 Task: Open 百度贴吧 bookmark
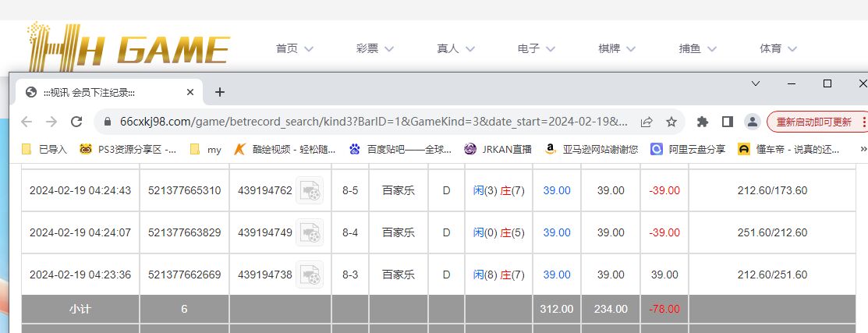pos(400,150)
